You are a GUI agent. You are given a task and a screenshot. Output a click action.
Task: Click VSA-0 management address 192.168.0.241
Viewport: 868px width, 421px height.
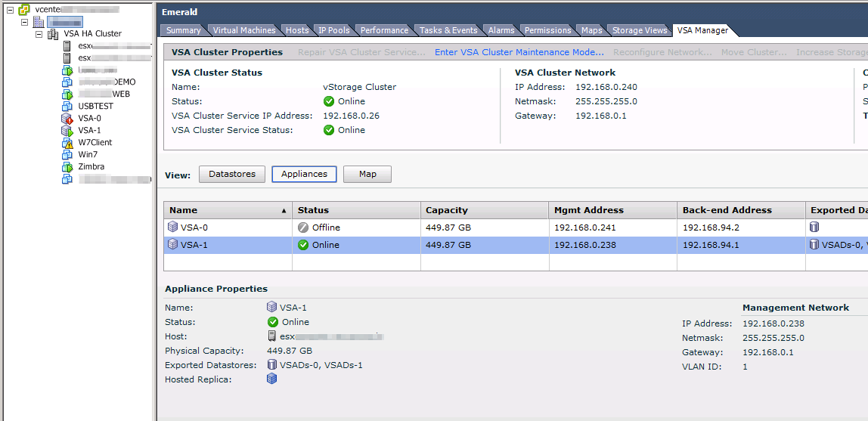pyautogui.click(x=585, y=228)
